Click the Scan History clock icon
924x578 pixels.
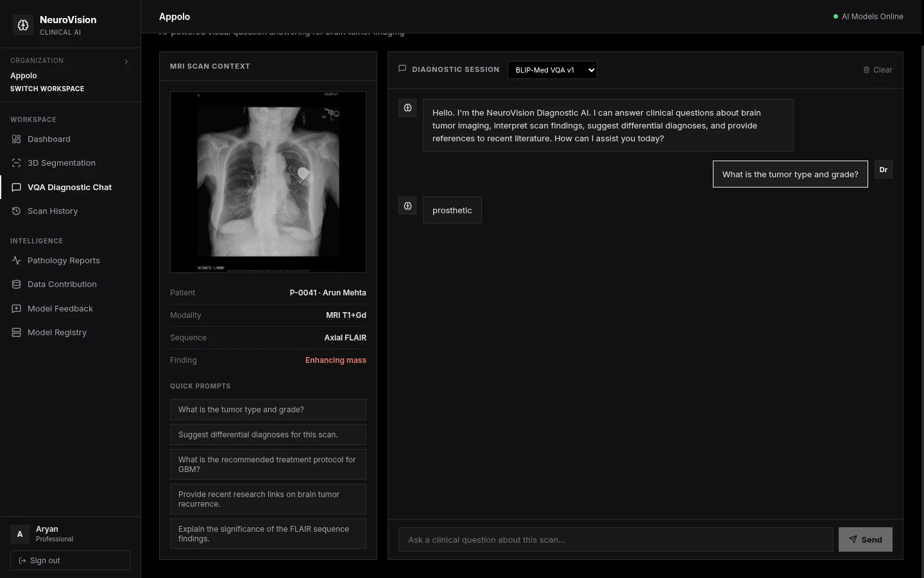pos(16,211)
